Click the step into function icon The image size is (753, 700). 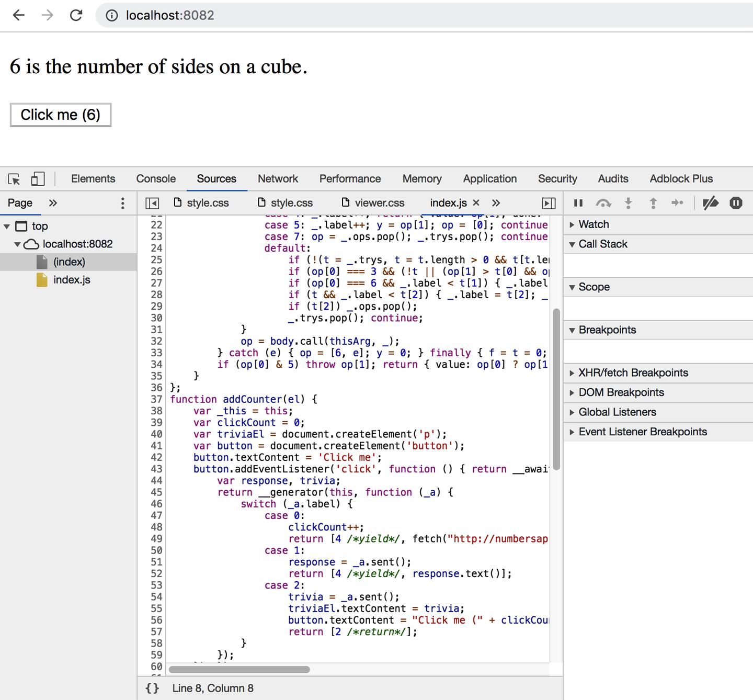[x=629, y=203]
